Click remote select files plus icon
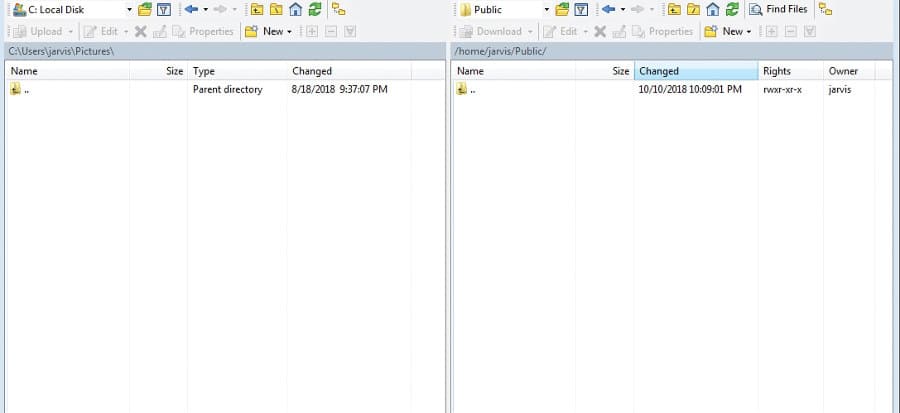900x413 pixels. [771, 32]
